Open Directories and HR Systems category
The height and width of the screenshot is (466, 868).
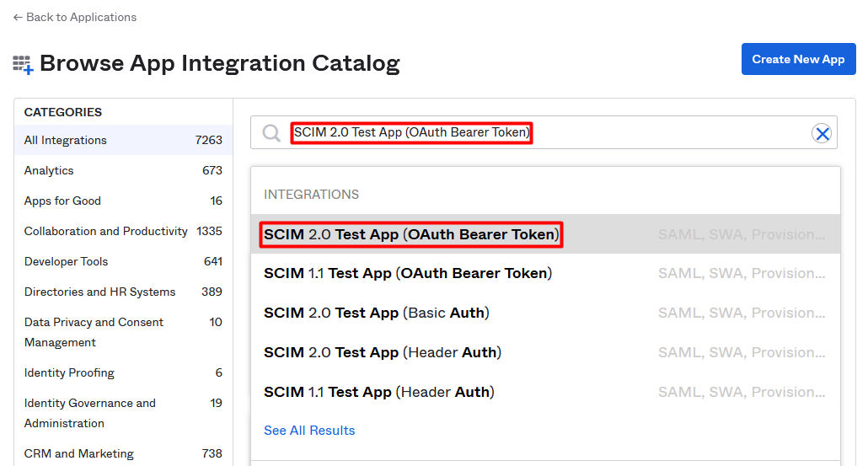[x=123, y=292]
